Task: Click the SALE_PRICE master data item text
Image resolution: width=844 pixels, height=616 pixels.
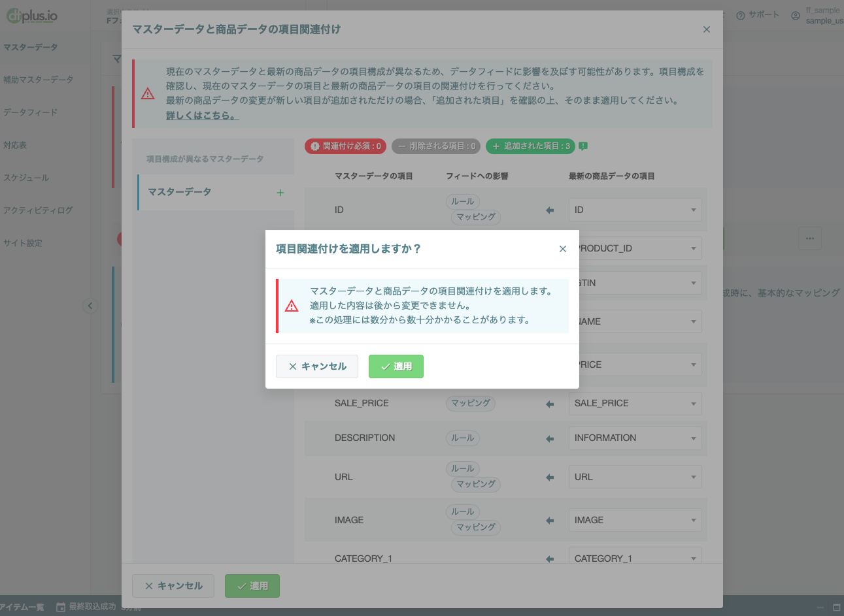Action: [362, 403]
